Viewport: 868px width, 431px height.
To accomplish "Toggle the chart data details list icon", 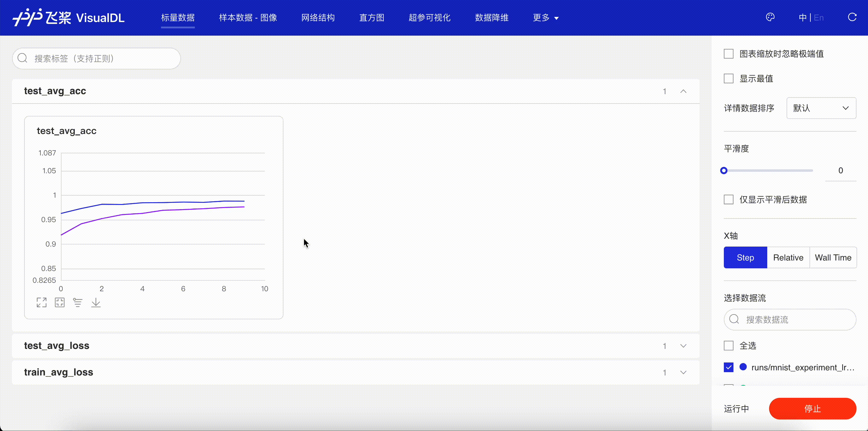I will click(78, 302).
